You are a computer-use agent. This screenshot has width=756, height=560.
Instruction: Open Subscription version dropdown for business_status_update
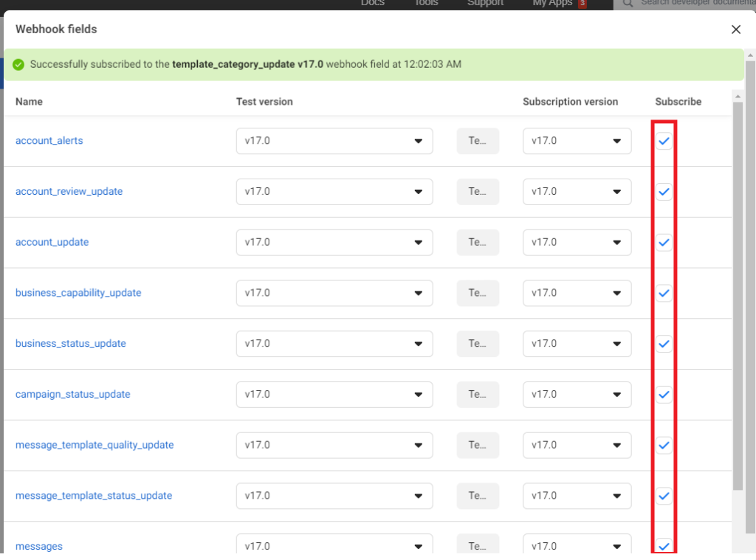(x=577, y=344)
